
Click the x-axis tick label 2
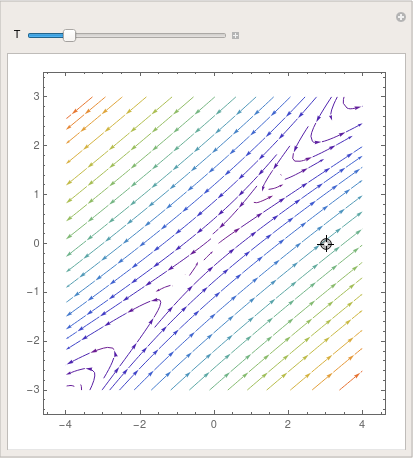pyautogui.click(x=288, y=424)
